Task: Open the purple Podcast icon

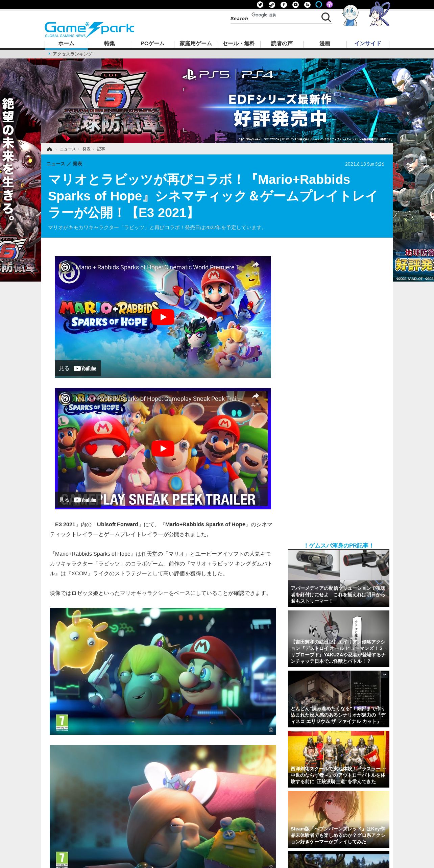Action: click(x=330, y=4)
